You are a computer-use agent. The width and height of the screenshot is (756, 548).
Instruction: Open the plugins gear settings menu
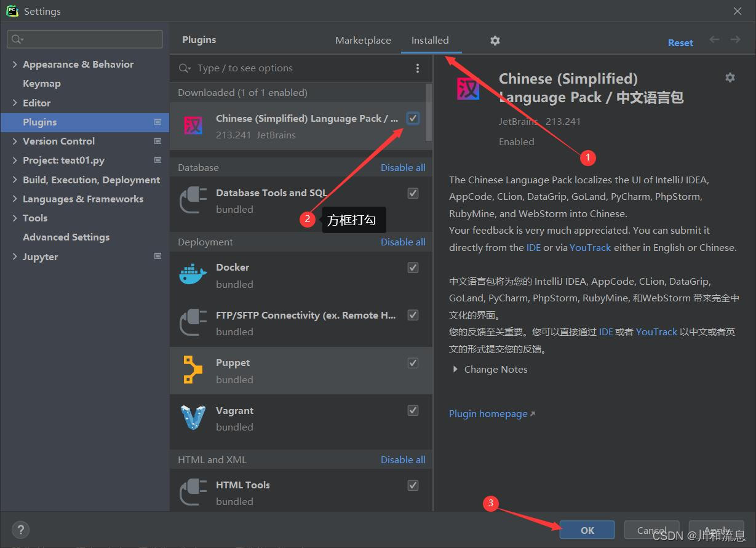[495, 41]
